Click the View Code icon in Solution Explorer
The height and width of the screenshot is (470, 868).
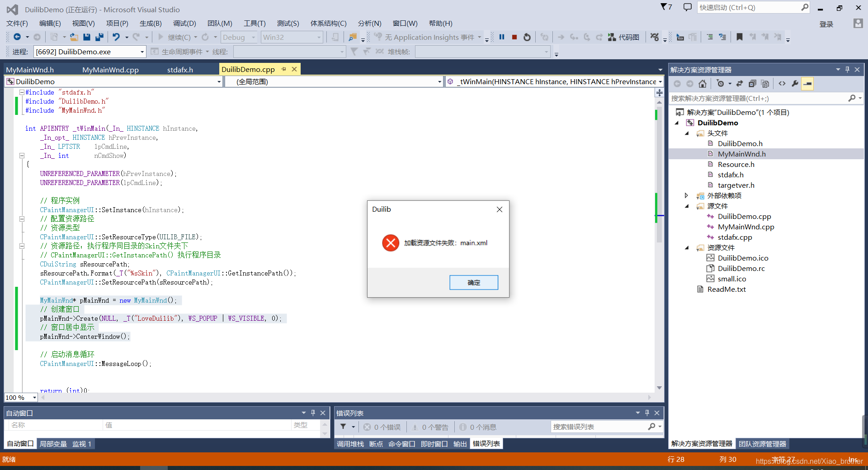(x=782, y=84)
